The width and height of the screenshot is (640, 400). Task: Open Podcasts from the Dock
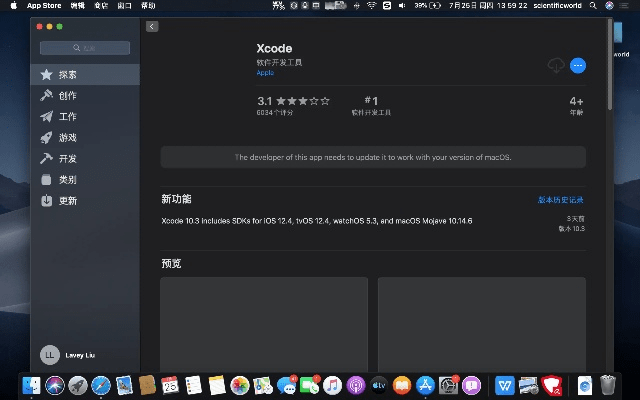coord(356,385)
